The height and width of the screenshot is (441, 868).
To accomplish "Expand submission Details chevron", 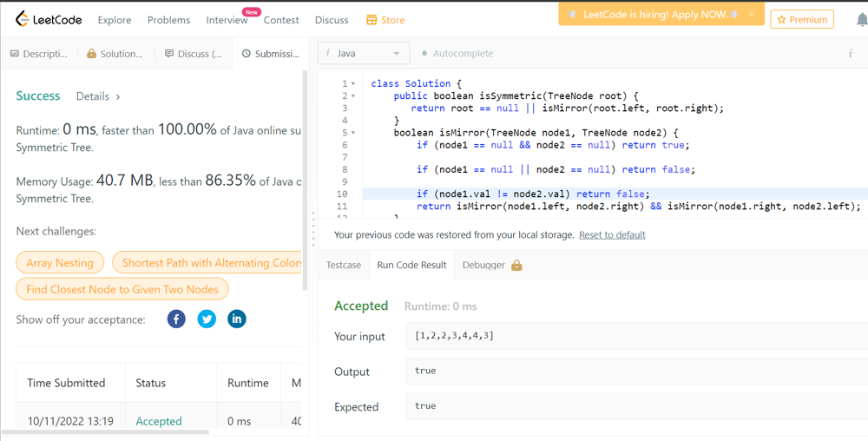I will pyautogui.click(x=118, y=97).
